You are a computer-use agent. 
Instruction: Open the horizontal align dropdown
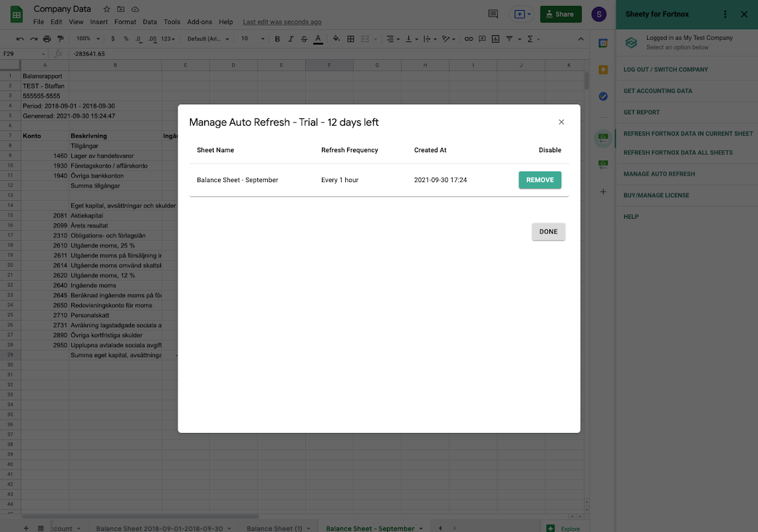tap(392, 39)
